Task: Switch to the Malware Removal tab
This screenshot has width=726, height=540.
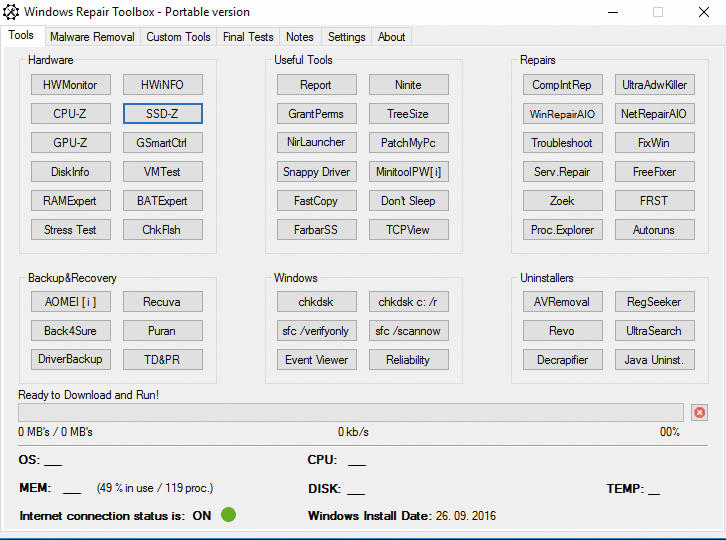Action: (92, 37)
